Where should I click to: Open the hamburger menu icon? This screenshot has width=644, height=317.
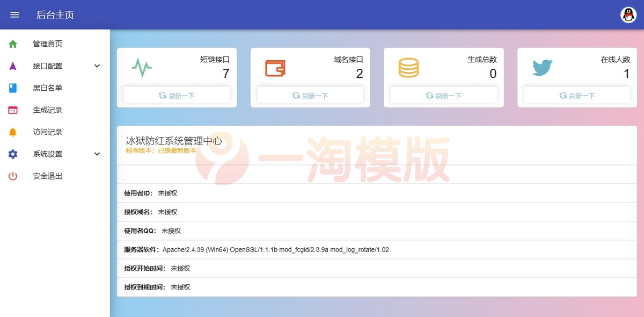coord(14,15)
